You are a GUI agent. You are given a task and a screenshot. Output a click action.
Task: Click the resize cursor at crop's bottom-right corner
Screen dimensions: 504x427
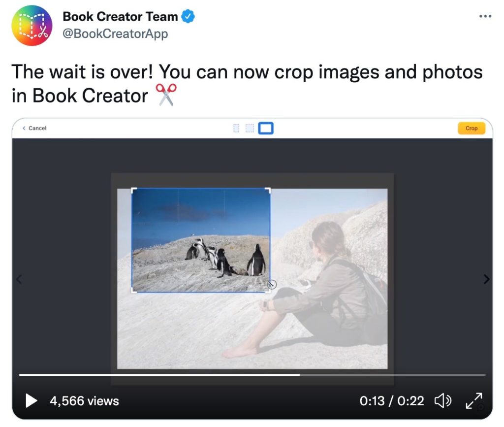point(272,284)
